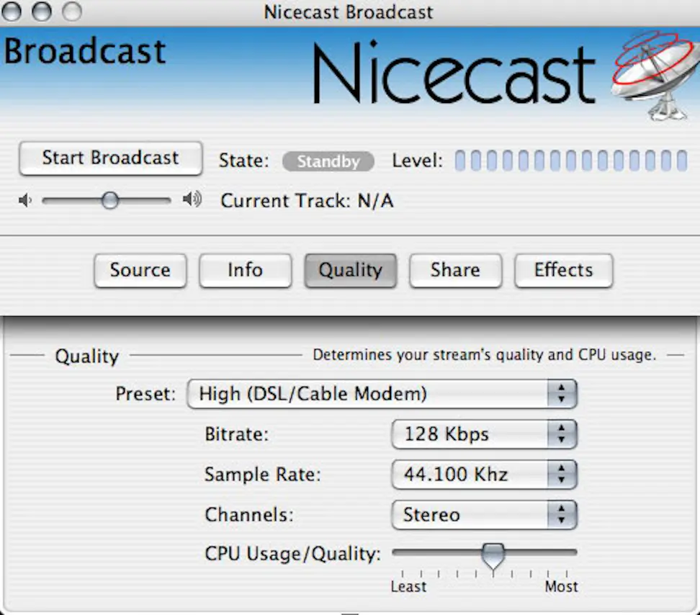This screenshot has width=700, height=615.
Task: Click the low volume speaker icon
Action: pyautogui.click(x=25, y=200)
